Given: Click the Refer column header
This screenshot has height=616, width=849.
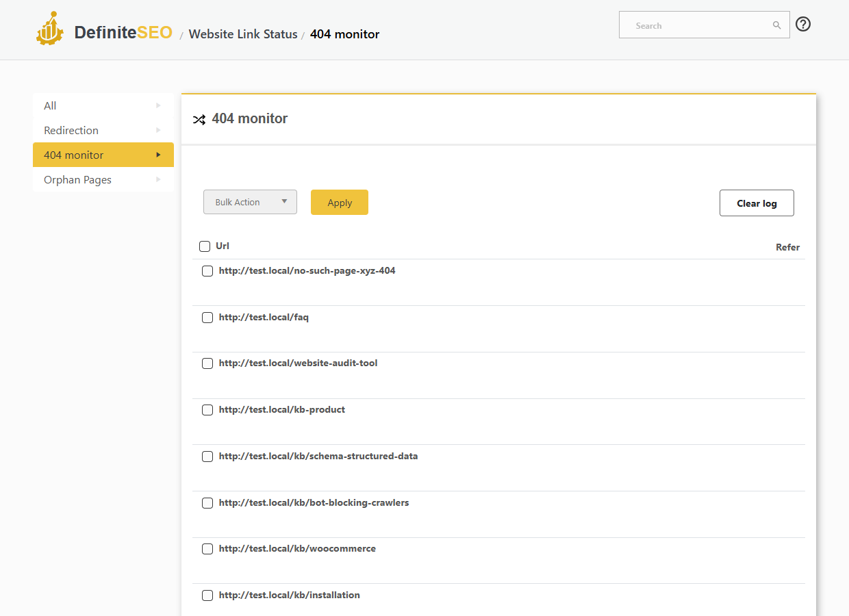Looking at the screenshot, I should click(787, 247).
